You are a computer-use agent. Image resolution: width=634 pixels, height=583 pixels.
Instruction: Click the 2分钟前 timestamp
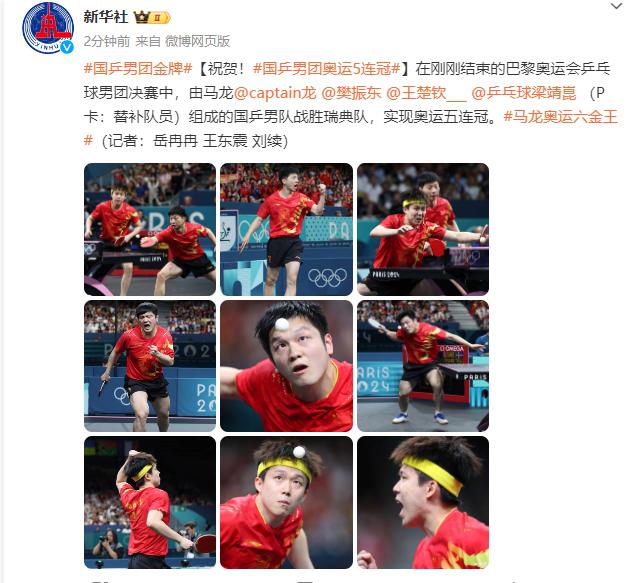[x=107, y=41]
